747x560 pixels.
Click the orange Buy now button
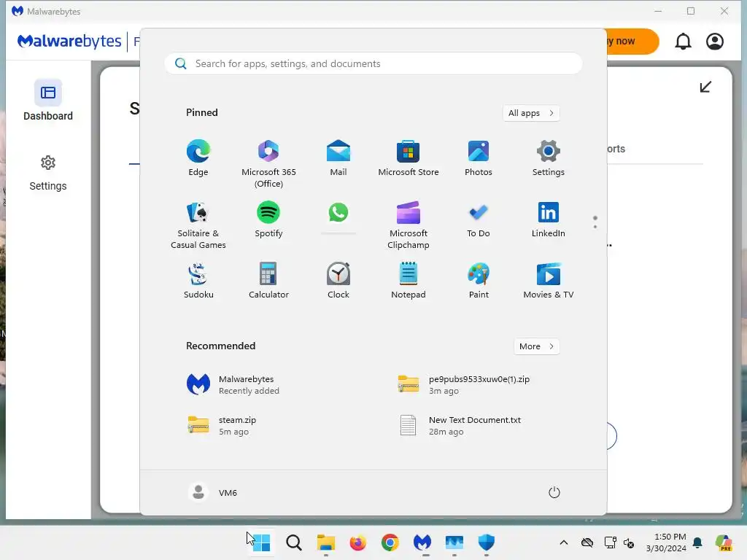[632, 42]
